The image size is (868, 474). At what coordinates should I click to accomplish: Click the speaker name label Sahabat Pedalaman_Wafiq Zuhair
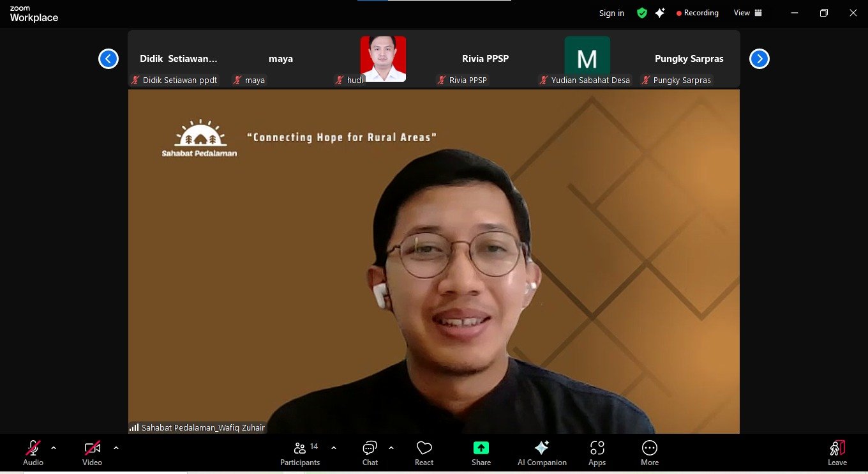203,428
